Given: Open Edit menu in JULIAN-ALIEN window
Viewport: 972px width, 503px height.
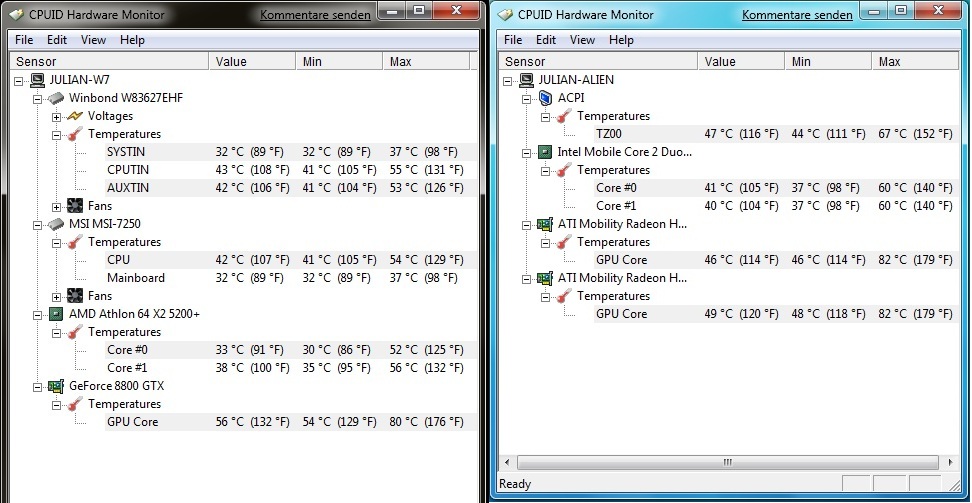Looking at the screenshot, I should 546,40.
